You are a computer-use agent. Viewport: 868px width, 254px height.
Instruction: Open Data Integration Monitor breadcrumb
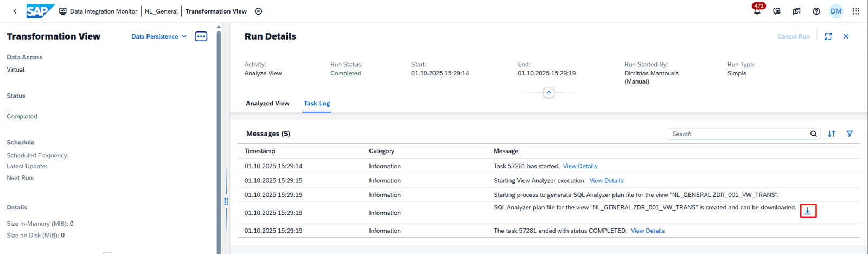pyautogui.click(x=98, y=11)
